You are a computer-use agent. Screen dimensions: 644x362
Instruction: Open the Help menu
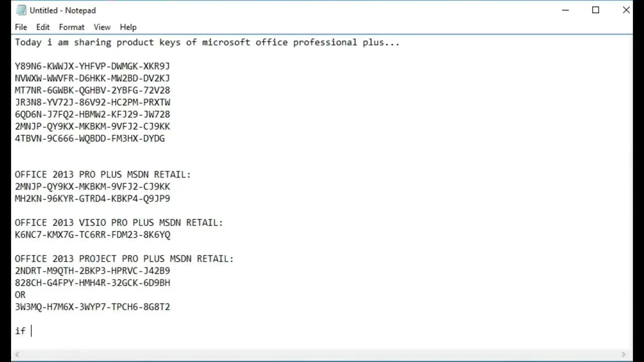click(x=128, y=27)
